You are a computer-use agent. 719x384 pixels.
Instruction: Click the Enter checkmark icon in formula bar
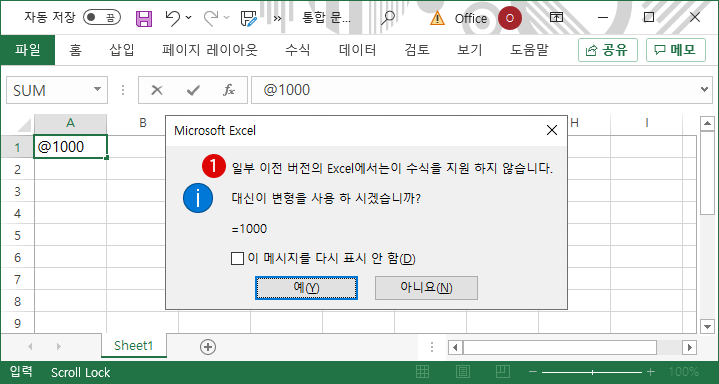pos(193,90)
